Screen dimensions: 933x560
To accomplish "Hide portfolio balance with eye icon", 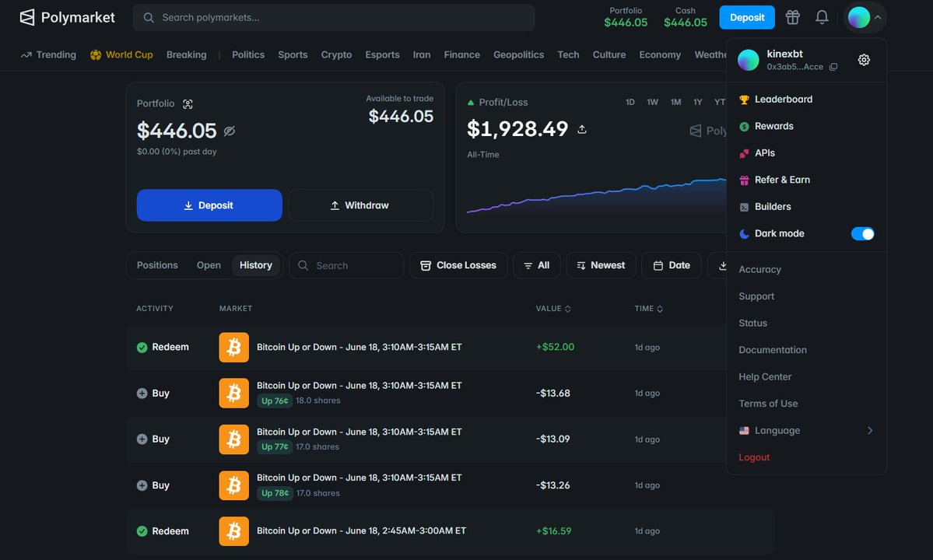I will (229, 131).
